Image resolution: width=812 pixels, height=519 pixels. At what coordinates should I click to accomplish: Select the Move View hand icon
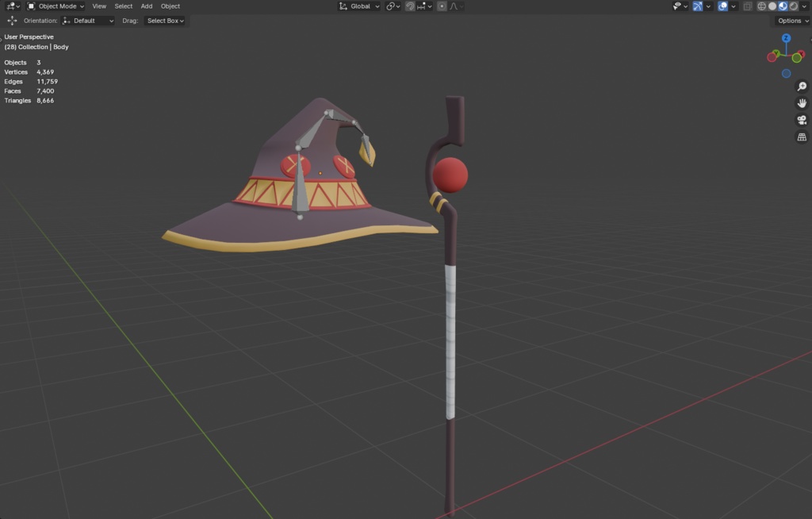802,102
